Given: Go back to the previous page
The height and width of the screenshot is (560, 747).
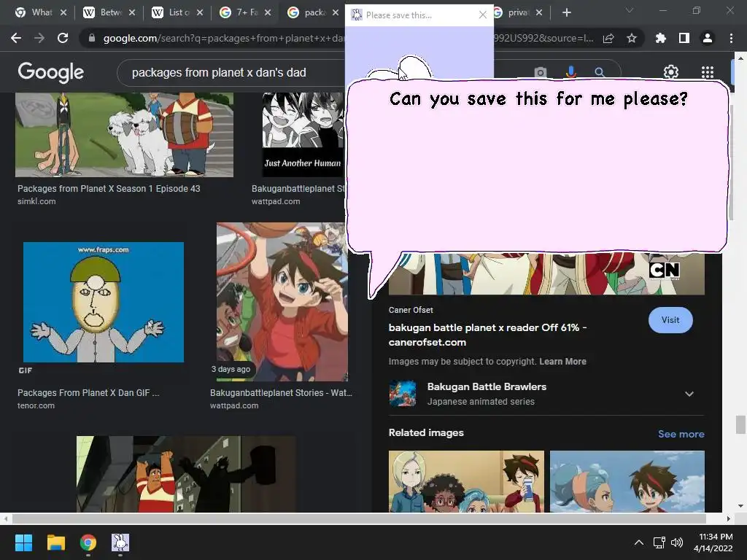Looking at the screenshot, I should [x=16, y=38].
